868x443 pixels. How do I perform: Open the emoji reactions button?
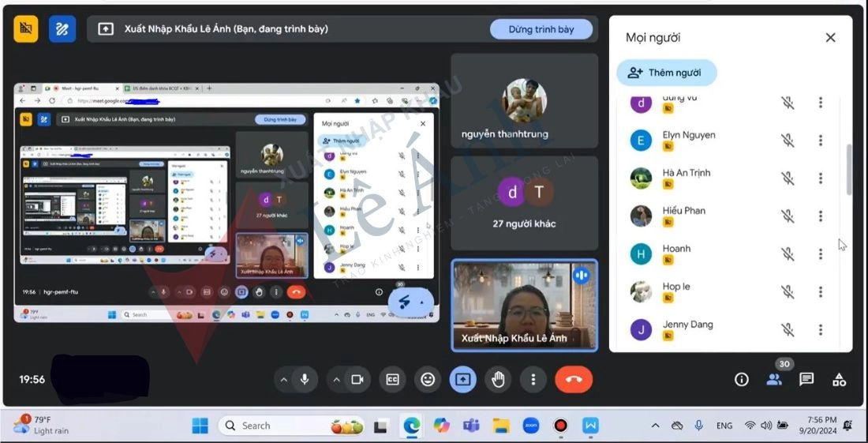click(428, 380)
